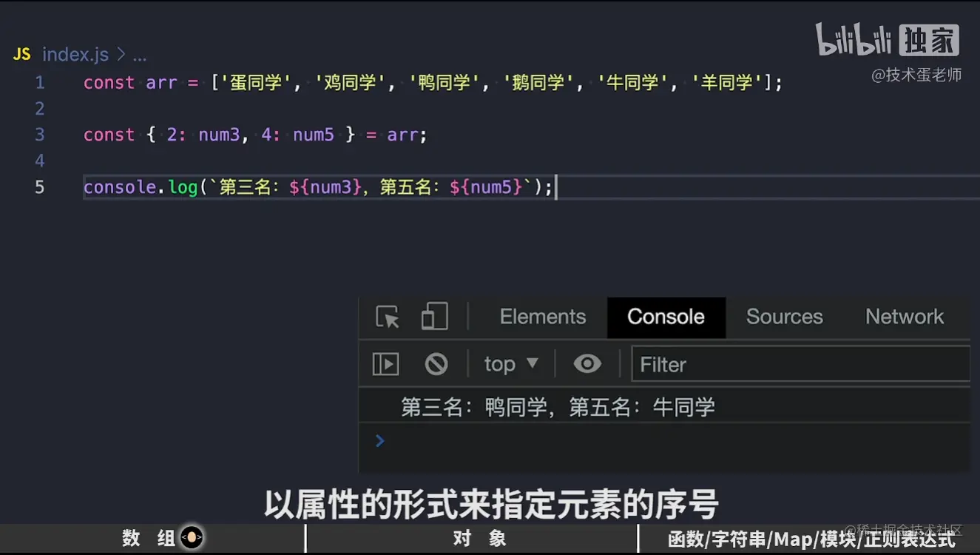This screenshot has height=555, width=980.
Task: Click the console Filter input field
Action: [800, 363]
